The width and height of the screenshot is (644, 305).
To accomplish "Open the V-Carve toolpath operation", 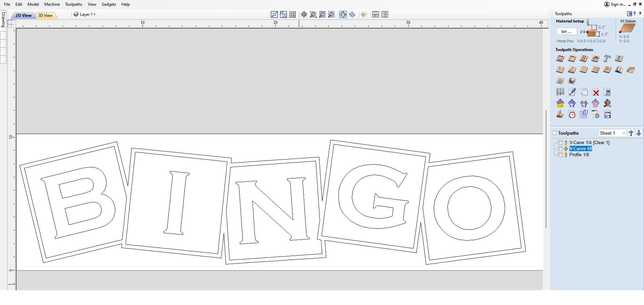I will (560, 70).
